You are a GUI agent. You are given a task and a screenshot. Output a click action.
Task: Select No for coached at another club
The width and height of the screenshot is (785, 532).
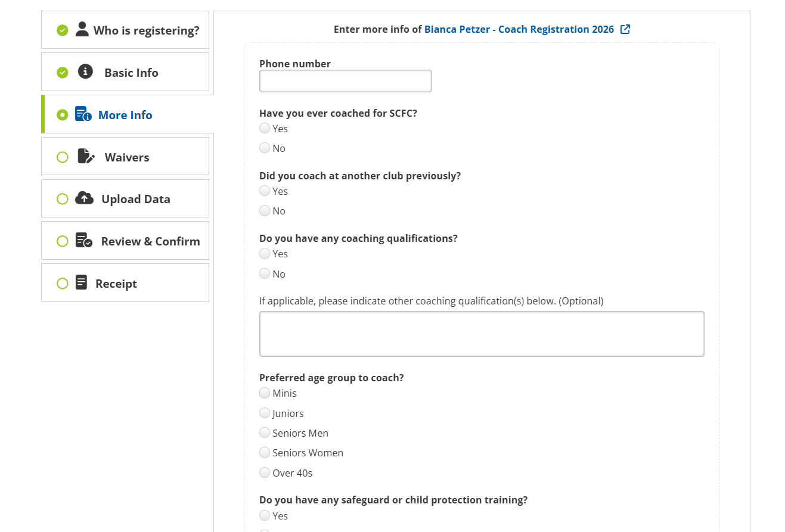[265, 210]
